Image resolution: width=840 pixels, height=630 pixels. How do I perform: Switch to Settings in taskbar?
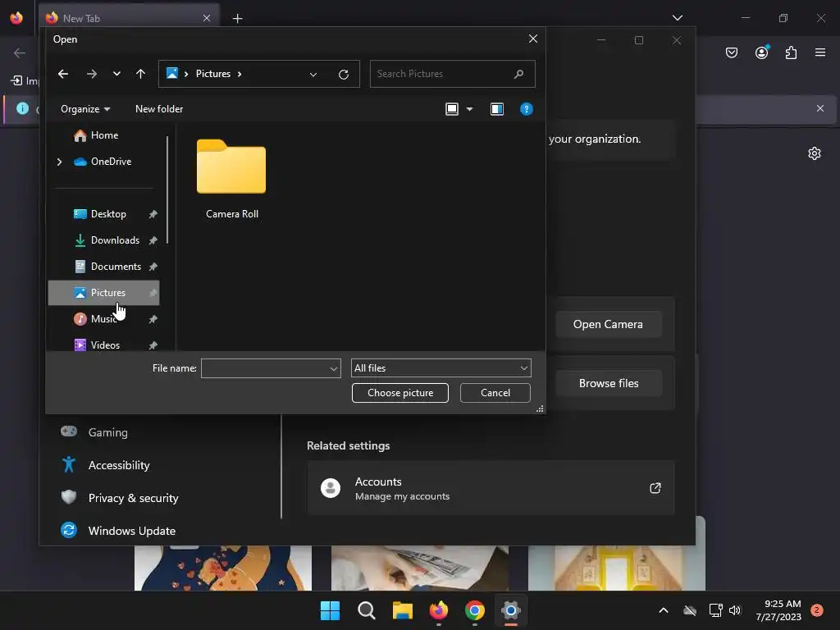click(x=511, y=610)
